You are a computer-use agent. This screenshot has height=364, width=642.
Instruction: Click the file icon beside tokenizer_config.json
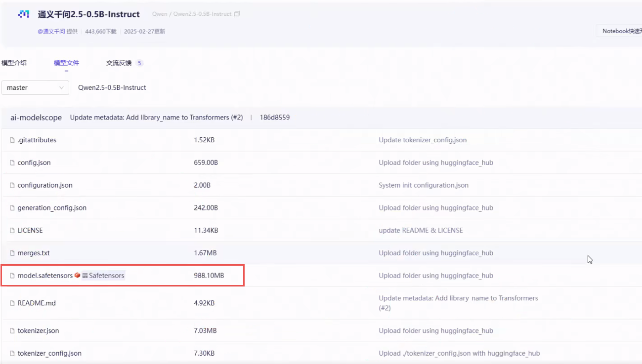pos(12,354)
